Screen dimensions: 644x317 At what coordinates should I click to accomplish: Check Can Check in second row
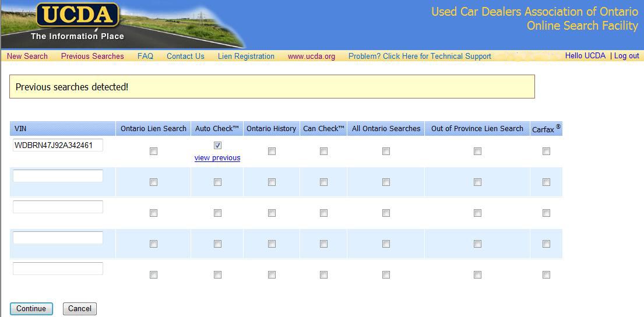coord(323,182)
